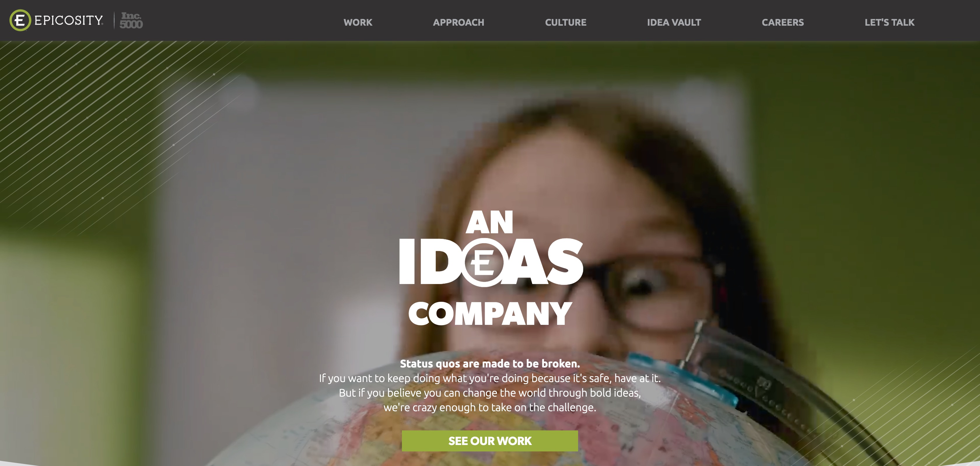Click the 'If you want to keep doing' sentence
This screenshot has height=466, width=980.
pos(490,378)
